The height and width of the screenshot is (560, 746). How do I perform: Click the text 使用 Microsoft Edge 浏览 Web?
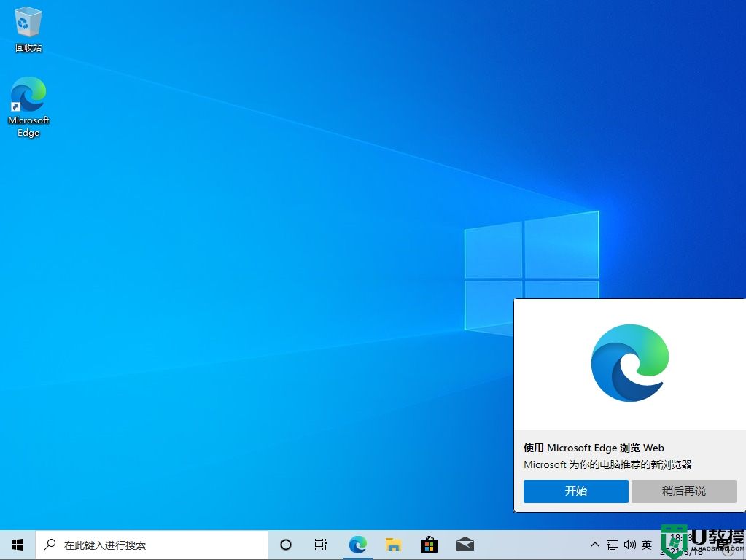594,448
